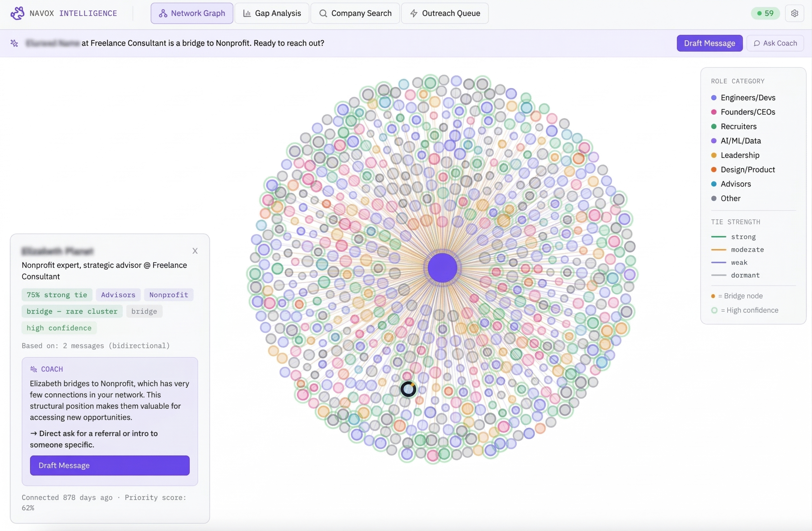The height and width of the screenshot is (531, 812).
Task: Click the magnifier icon in Company Search
Action: point(323,13)
